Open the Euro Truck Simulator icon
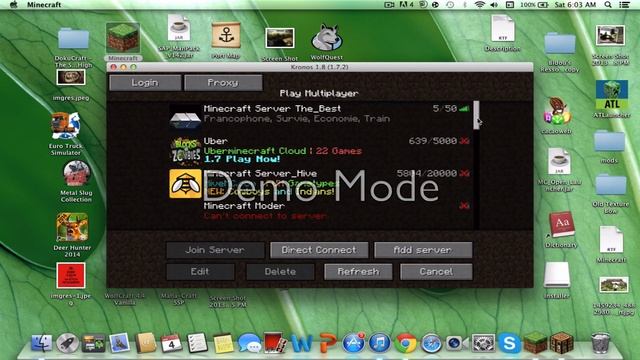The height and width of the screenshot is (360, 640). click(x=65, y=126)
